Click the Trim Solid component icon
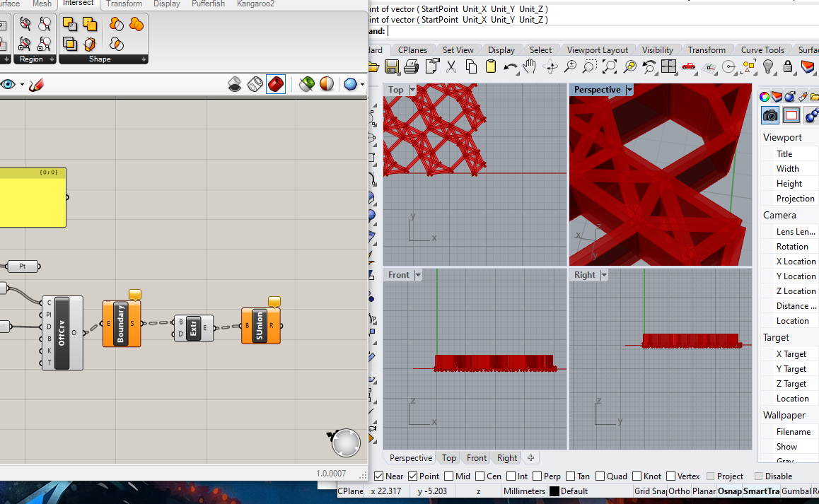This screenshot has width=819, height=504. coord(90,44)
